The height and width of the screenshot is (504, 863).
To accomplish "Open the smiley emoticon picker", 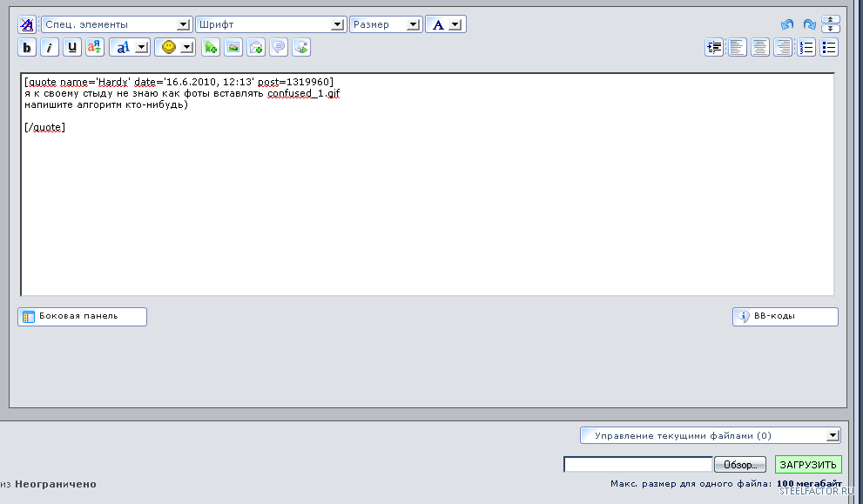I will [174, 48].
